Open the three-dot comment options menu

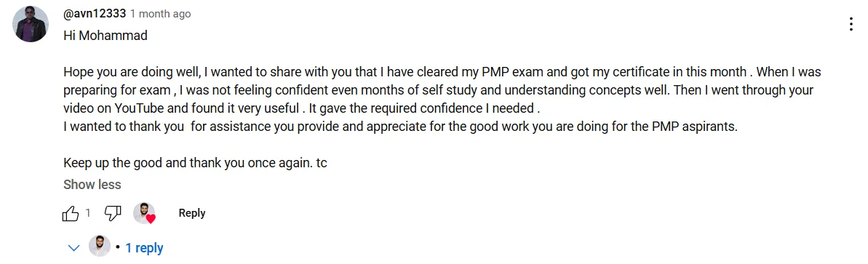(851, 24)
